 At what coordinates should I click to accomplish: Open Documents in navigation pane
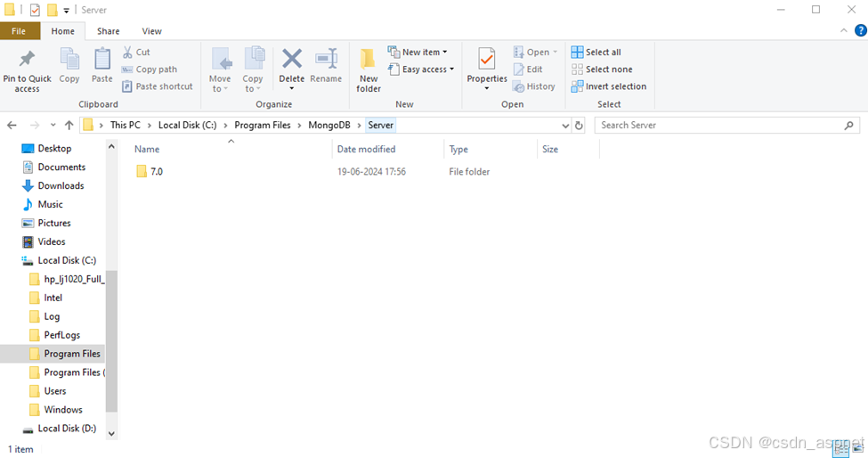pos(61,168)
